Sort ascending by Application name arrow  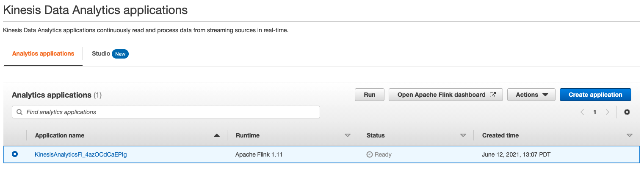pos(217,135)
